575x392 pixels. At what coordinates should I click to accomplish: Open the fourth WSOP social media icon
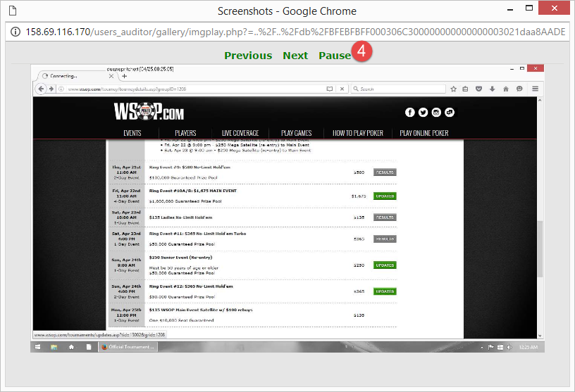(x=450, y=113)
